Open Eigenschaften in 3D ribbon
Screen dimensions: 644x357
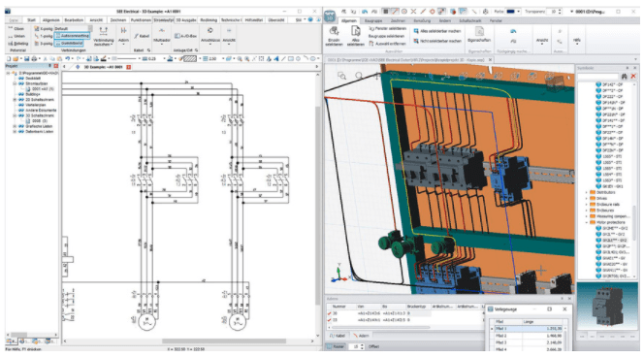click(x=479, y=35)
